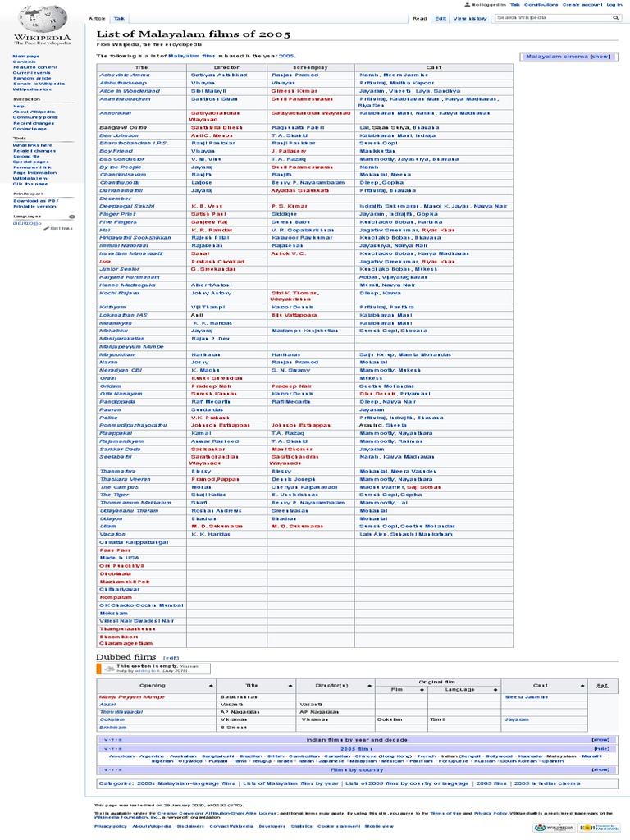This screenshot has width=630, height=840.
Task: Open the Contributions link at top
Action: [541, 5]
